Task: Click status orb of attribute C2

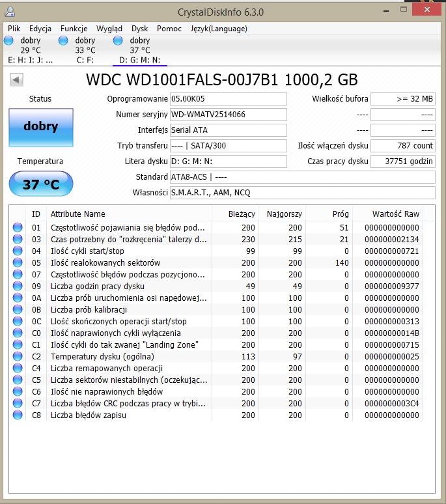Action: click(x=18, y=356)
